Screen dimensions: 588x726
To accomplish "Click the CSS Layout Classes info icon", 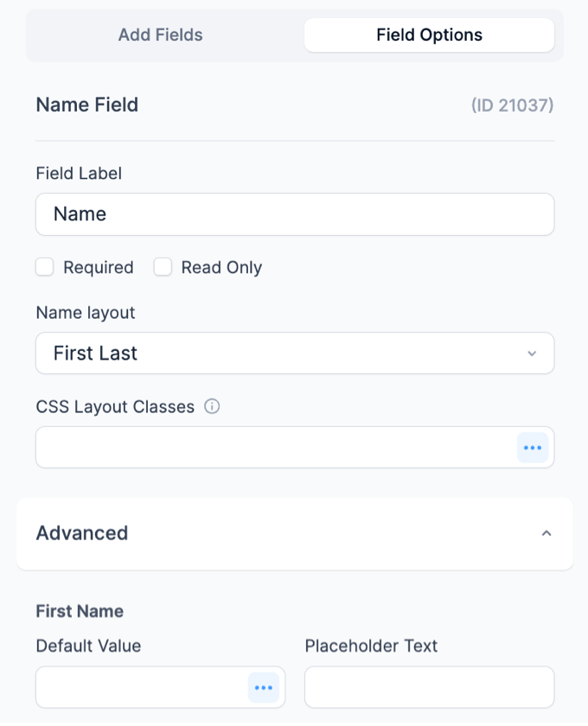I will pos(212,406).
